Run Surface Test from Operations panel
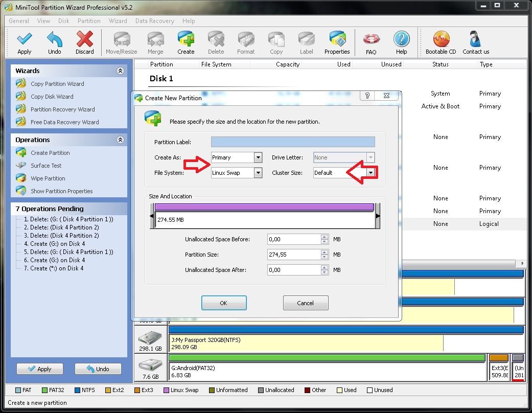 coord(46,166)
